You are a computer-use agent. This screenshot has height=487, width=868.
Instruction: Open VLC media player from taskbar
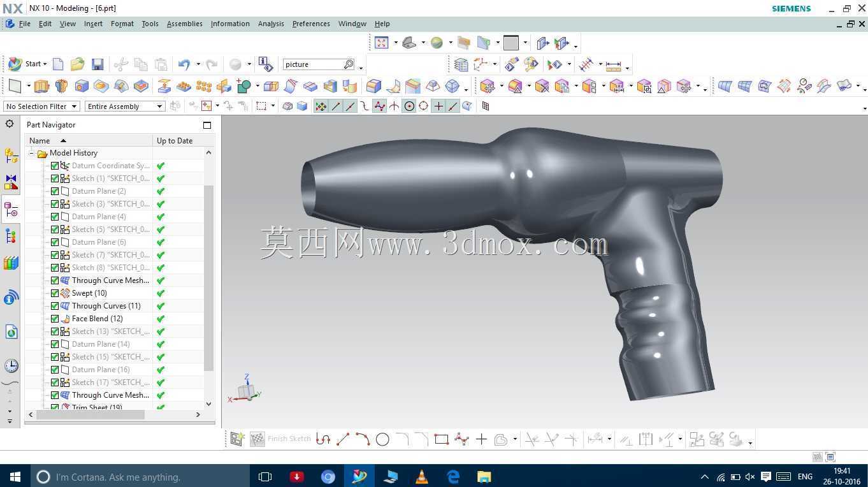[x=421, y=476]
